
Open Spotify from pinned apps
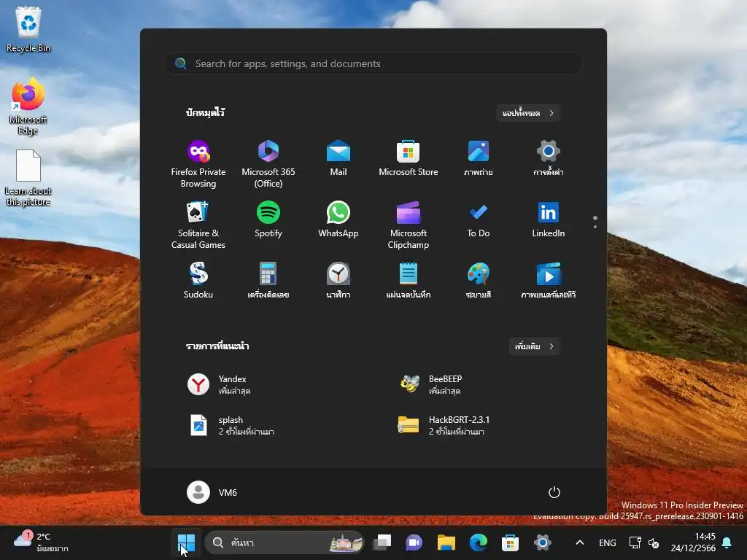pyautogui.click(x=268, y=220)
